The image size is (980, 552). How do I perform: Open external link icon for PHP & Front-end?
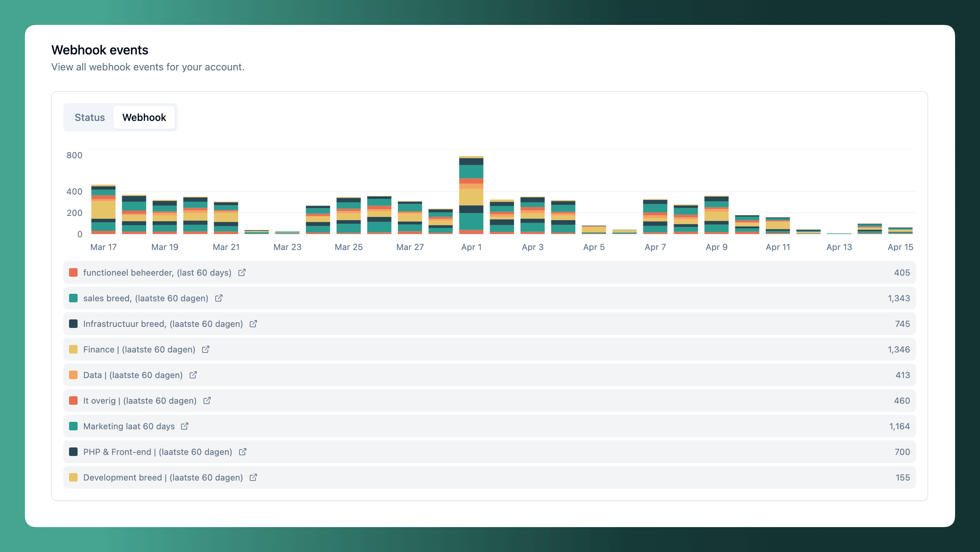click(243, 452)
